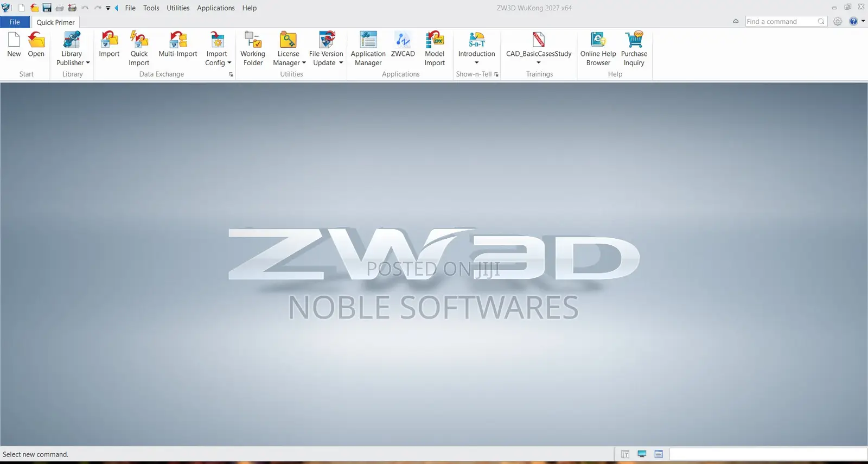Open the Applications menu

pos(216,8)
